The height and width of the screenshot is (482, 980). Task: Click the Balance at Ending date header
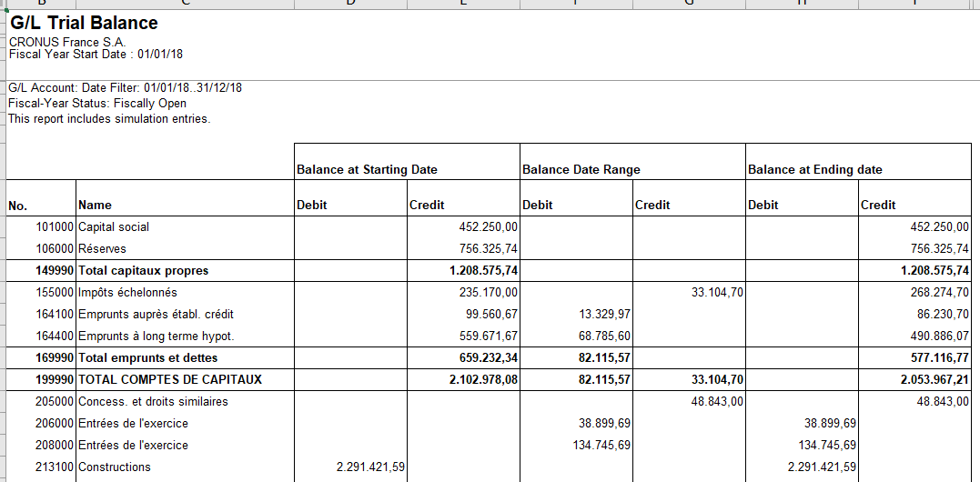[x=814, y=169]
